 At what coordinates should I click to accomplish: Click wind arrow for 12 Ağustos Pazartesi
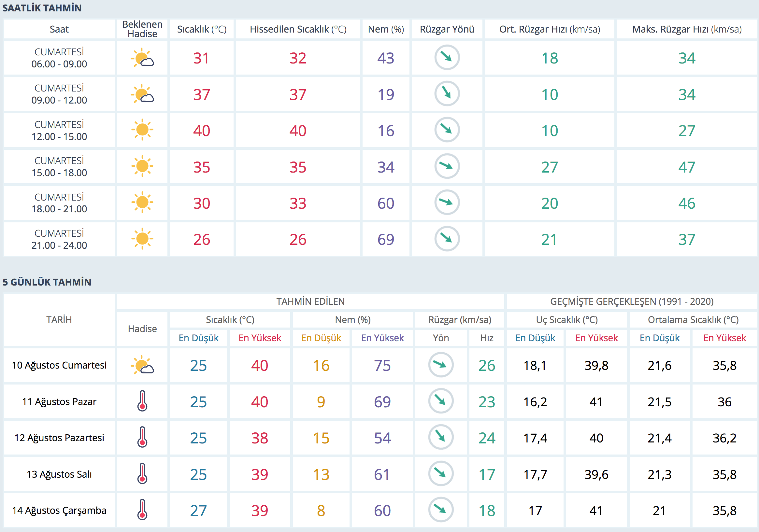441,437
